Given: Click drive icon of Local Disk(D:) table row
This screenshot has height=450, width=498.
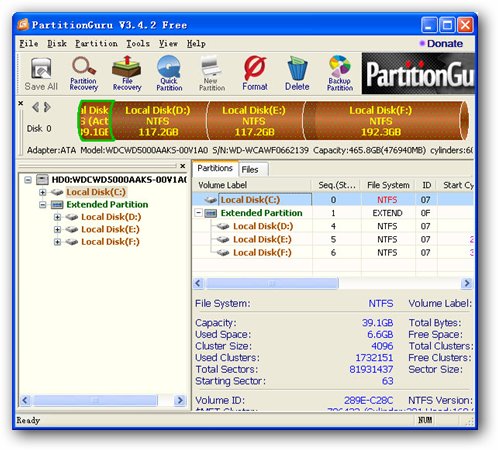Looking at the screenshot, I should [223, 226].
